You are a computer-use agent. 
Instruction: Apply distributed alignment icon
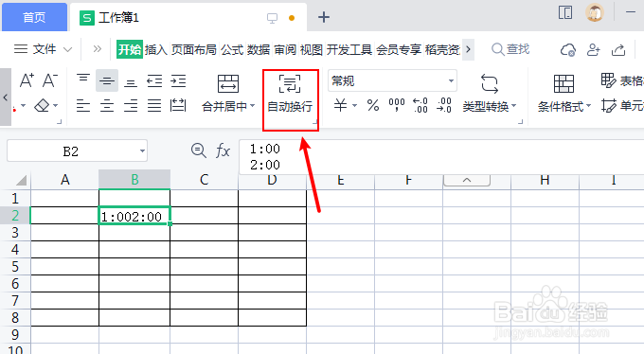coord(178,106)
